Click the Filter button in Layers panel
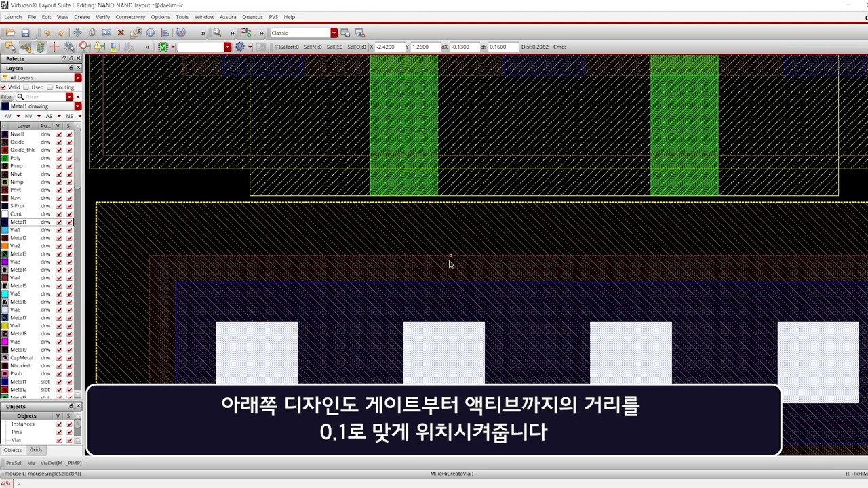This screenshot has width=868, height=488. tap(7, 97)
